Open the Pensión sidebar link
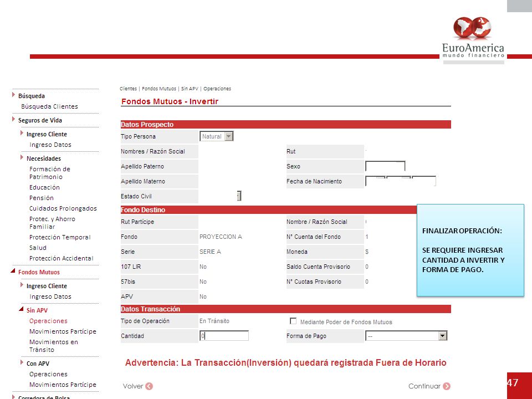532x399 pixels. pyautogui.click(x=42, y=198)
